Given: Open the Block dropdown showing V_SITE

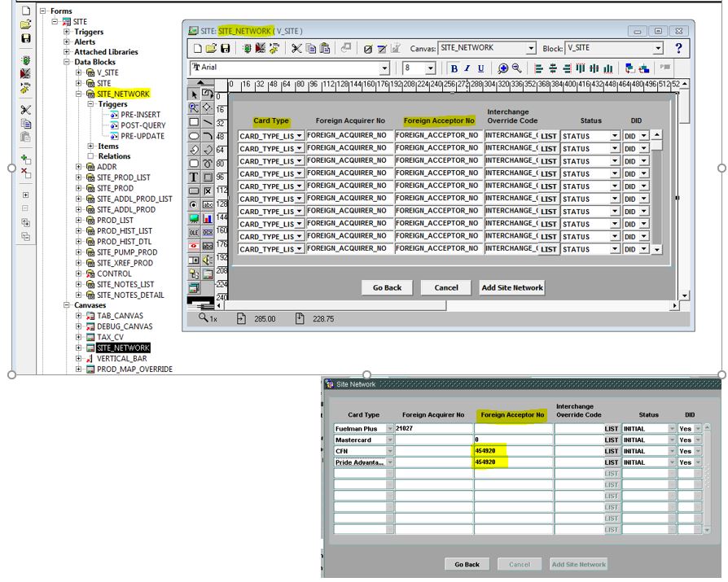Looking at the screenshot, I should (x=657, y=49).
